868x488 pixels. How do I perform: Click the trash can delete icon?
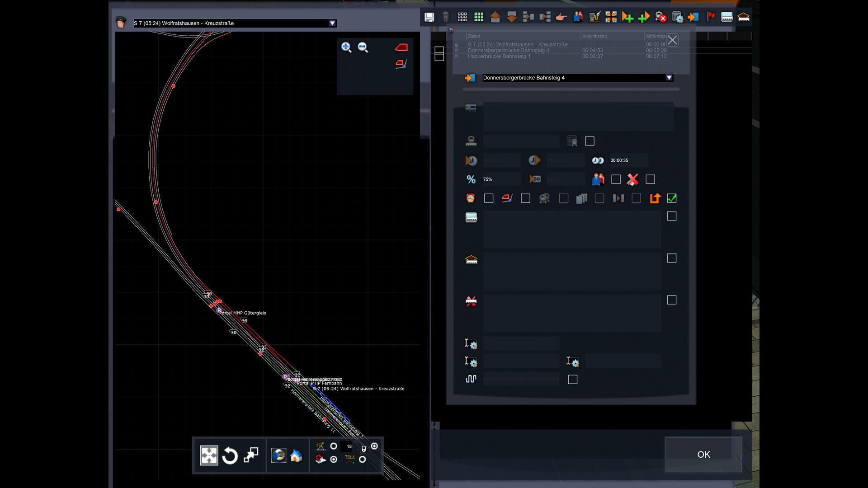tap(445, 17)
